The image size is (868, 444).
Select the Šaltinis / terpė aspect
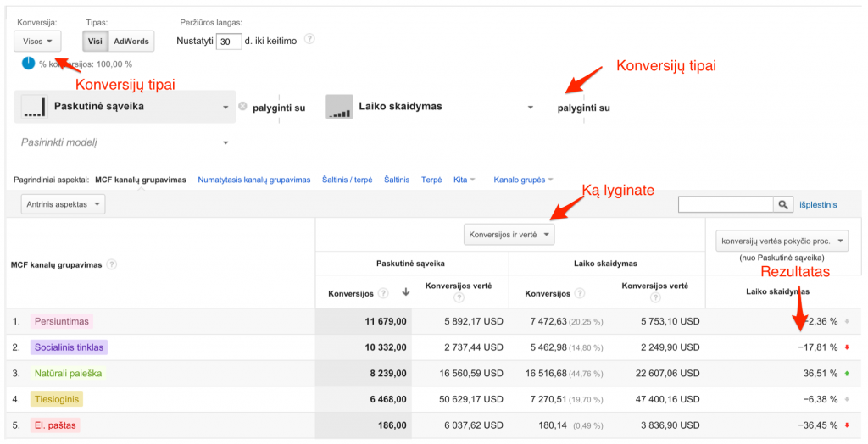[x=348, y=180]
